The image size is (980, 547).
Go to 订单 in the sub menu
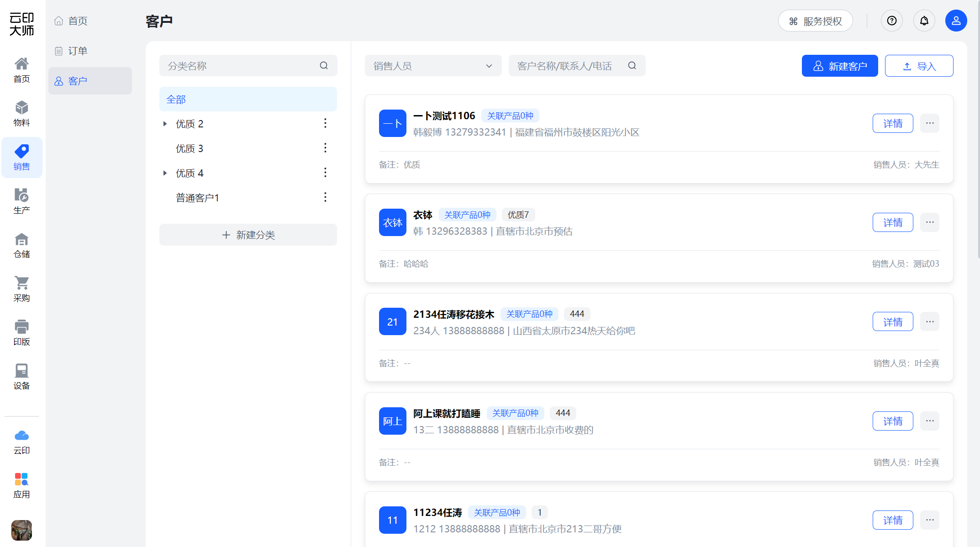pos(90,51)
